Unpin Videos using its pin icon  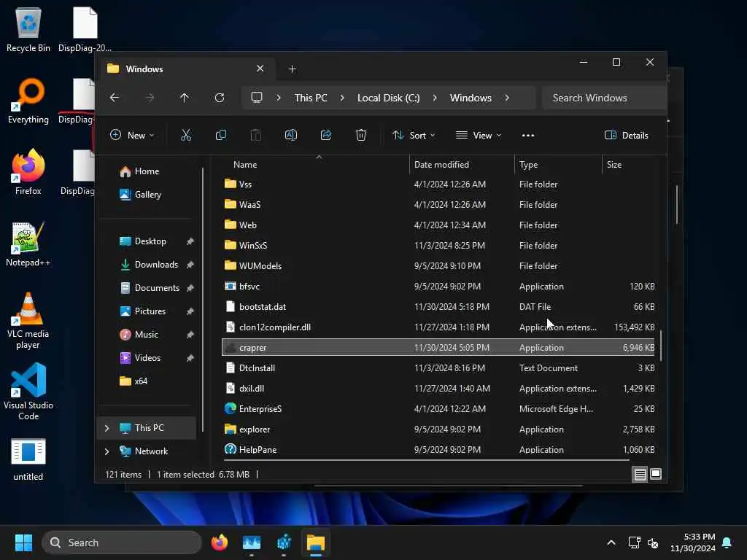[190, 358]
